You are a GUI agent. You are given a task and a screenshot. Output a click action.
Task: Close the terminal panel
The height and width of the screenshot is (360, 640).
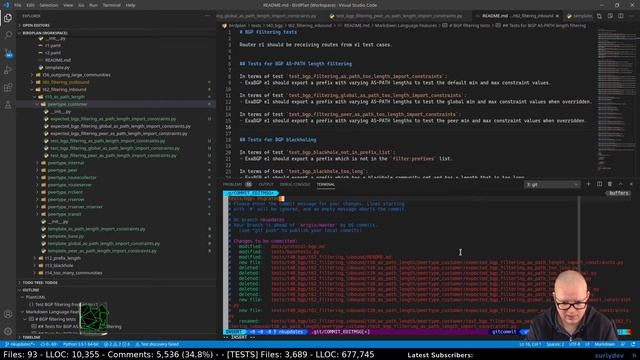(631, 184)
